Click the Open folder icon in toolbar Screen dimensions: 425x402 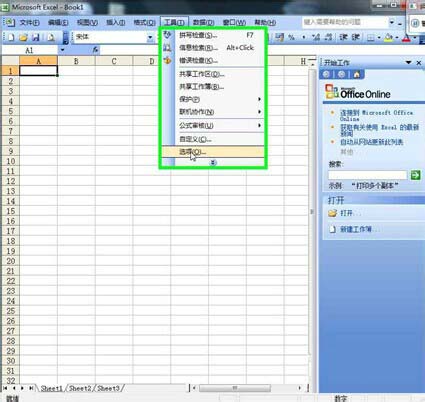(23, 37)
